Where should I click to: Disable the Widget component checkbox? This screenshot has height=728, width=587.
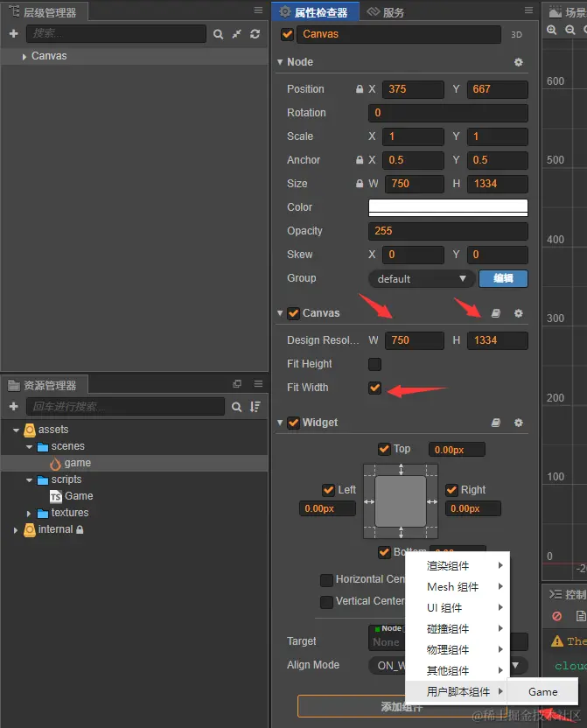293,423
